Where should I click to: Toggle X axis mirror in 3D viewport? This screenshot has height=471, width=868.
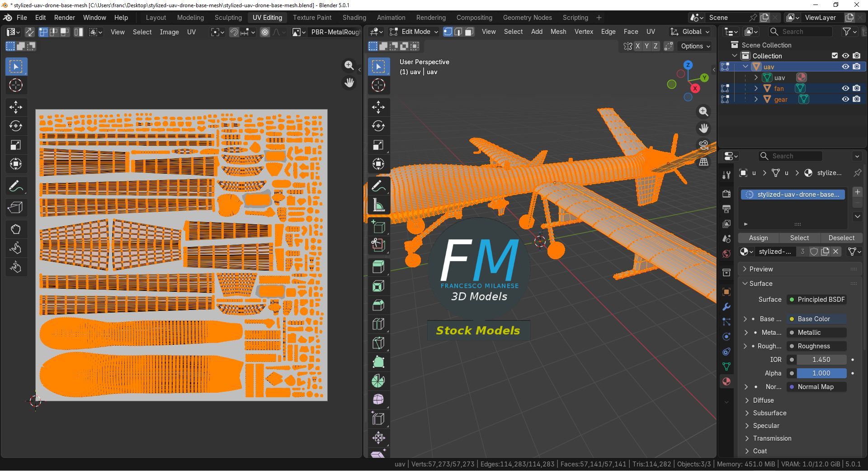(637, 46)
